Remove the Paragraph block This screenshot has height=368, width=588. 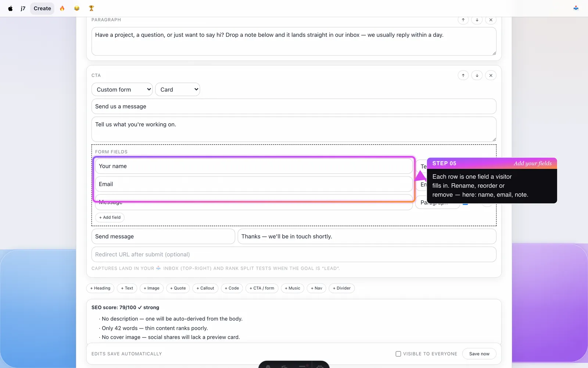click(491, 20)
